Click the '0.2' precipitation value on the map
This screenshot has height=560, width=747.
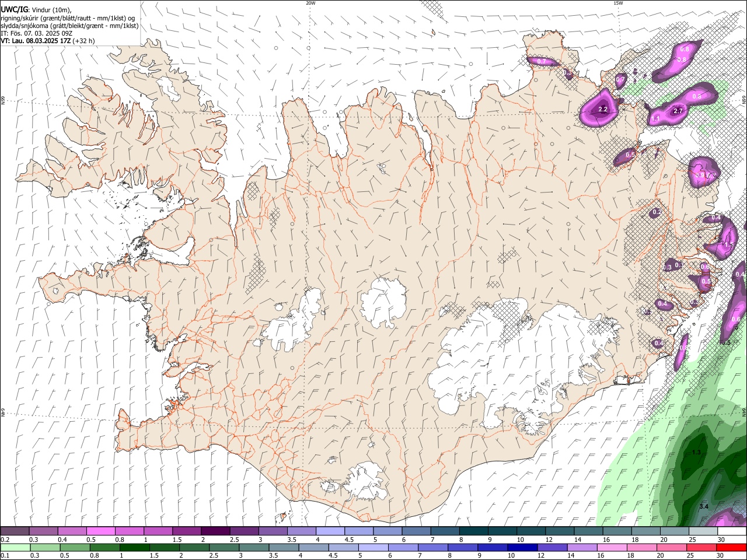[x=657, y=212]
